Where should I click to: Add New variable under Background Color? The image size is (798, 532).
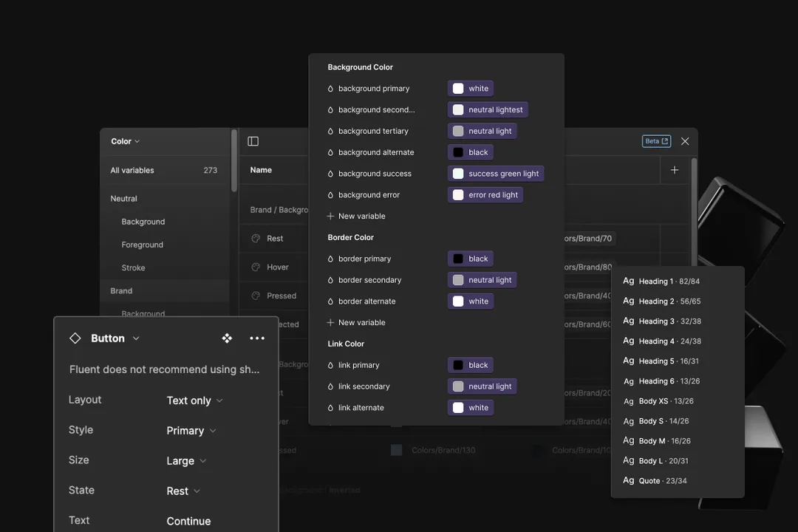pyautogui.click(x=355, y=216)
